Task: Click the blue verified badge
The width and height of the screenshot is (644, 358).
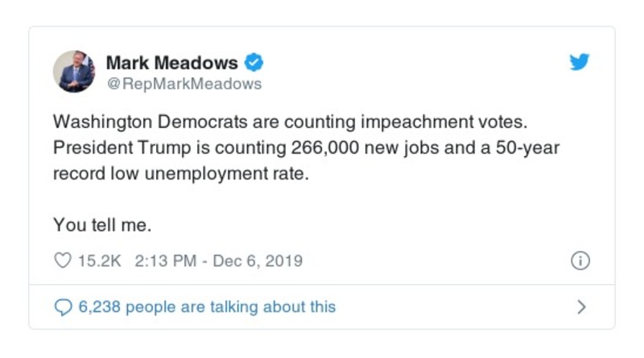Action: (x=254, y=63)
